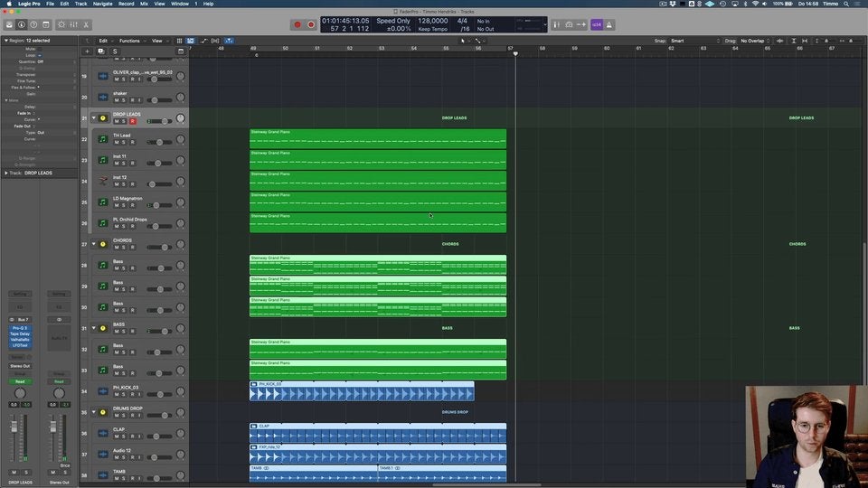Click the add new track plus button
Screen dimensions: 868x488
point(87,52)
